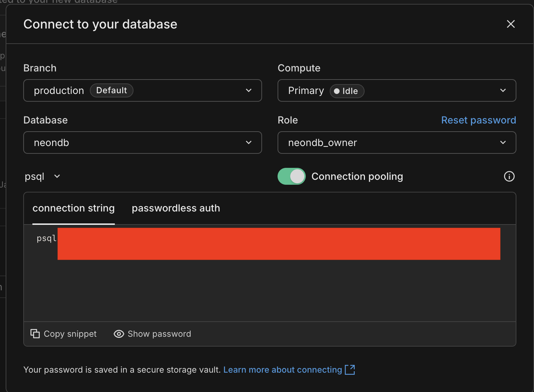Open the psql connection type selector
Screen dimensions: 534x392
pyautogui.click(x=42, y=176)
